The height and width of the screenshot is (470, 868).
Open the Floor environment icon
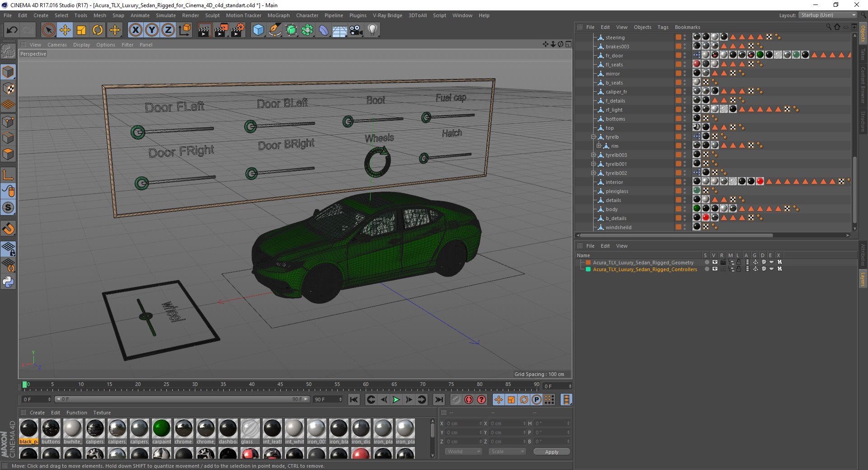340,30
